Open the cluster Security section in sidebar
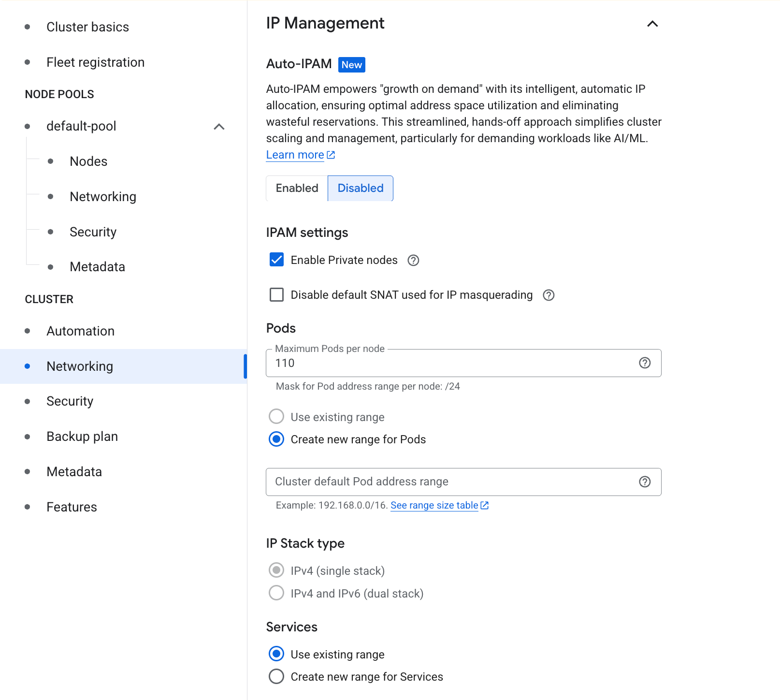The image size is (780, 700). click(70, 401)
